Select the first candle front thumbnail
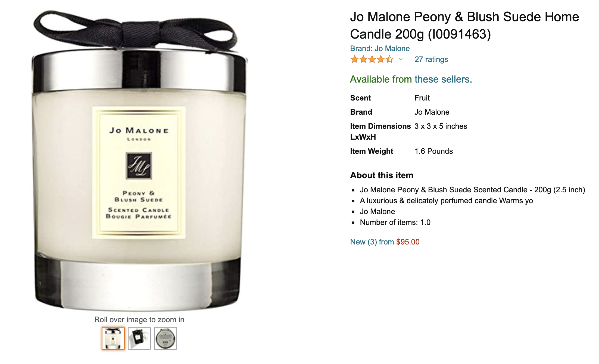Screen dimensions: 599x364 click(113, 338)
